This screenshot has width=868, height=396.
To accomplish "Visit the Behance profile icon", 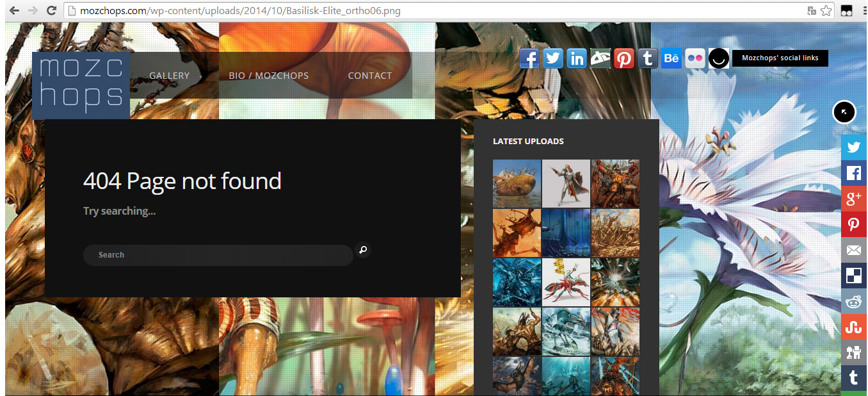I will tap(671, 58).
